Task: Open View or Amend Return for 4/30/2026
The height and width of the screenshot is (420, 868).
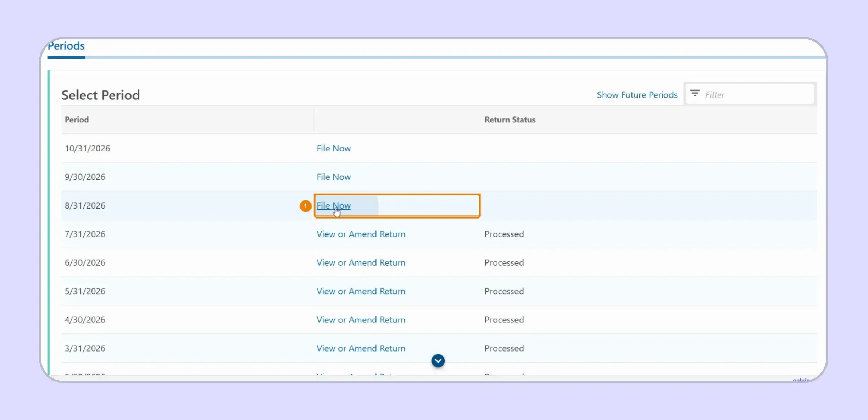Action: [x=361, y=320]
